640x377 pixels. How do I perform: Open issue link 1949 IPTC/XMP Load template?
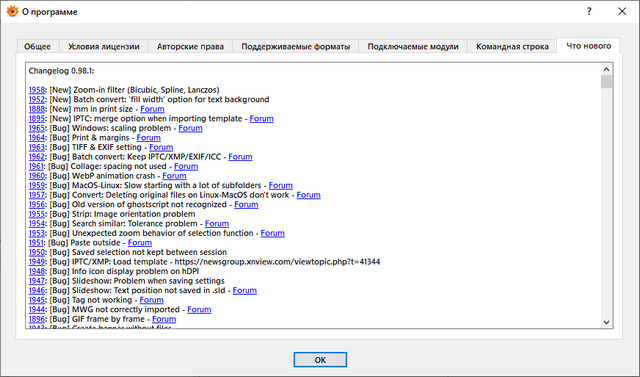[x=37, y=262]
